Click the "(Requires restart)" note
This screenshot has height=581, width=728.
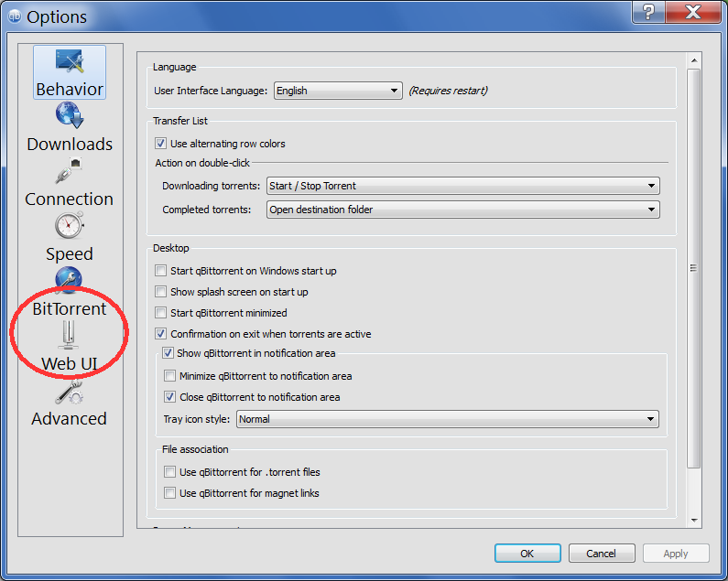(x=449, y=91)
